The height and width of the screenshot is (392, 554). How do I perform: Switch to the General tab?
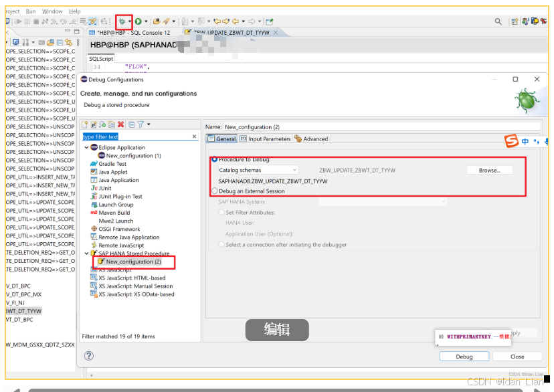[x=222, y=138]
